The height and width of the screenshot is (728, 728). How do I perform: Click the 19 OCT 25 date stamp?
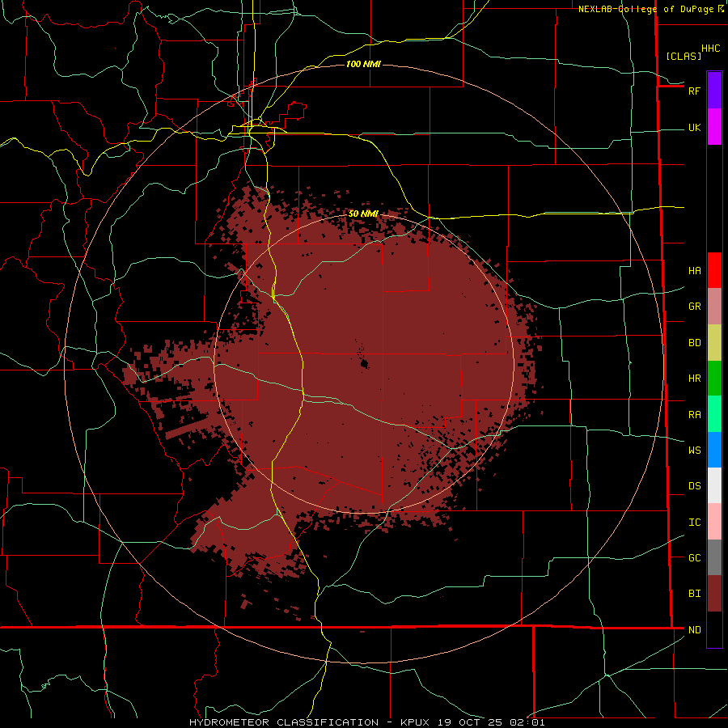click(470, 722)
